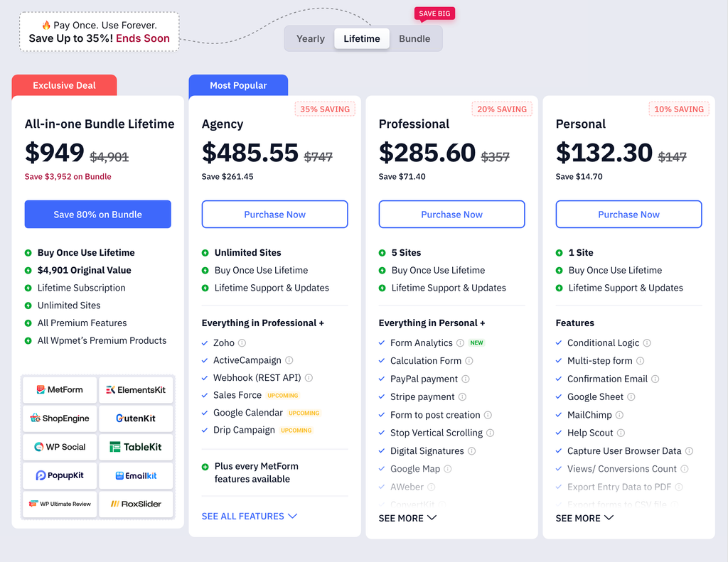This screenshot has height=562, width=728.
Task: Expand SEE MORE under Personal plan
Action: tap(584, 518)
